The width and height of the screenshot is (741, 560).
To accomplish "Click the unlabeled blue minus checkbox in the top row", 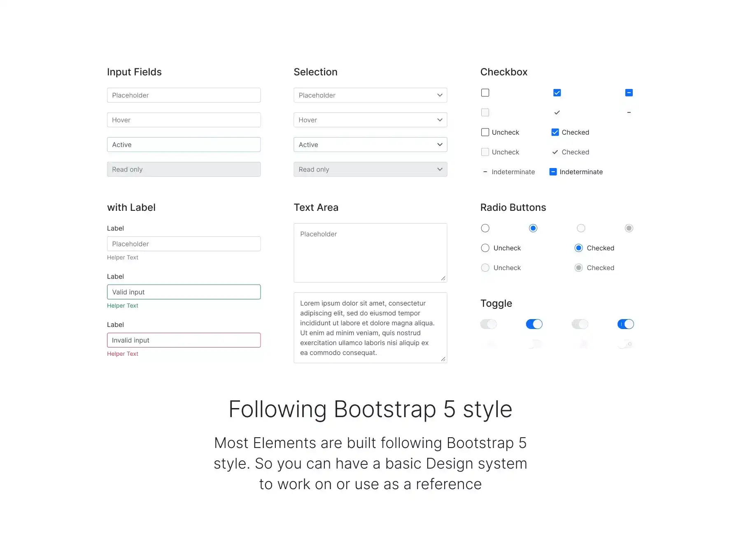I will (629, 93).
